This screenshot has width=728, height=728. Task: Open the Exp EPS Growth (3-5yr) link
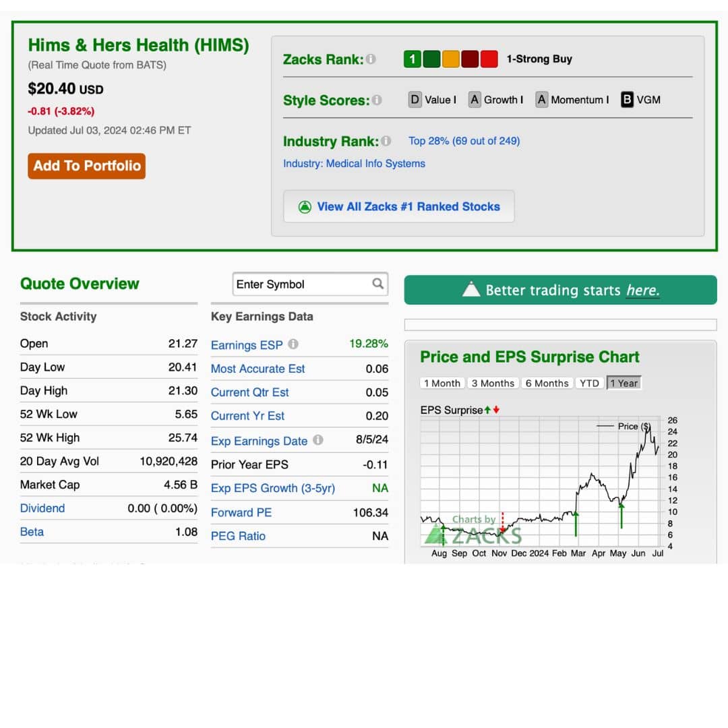[x=273, y=488]
